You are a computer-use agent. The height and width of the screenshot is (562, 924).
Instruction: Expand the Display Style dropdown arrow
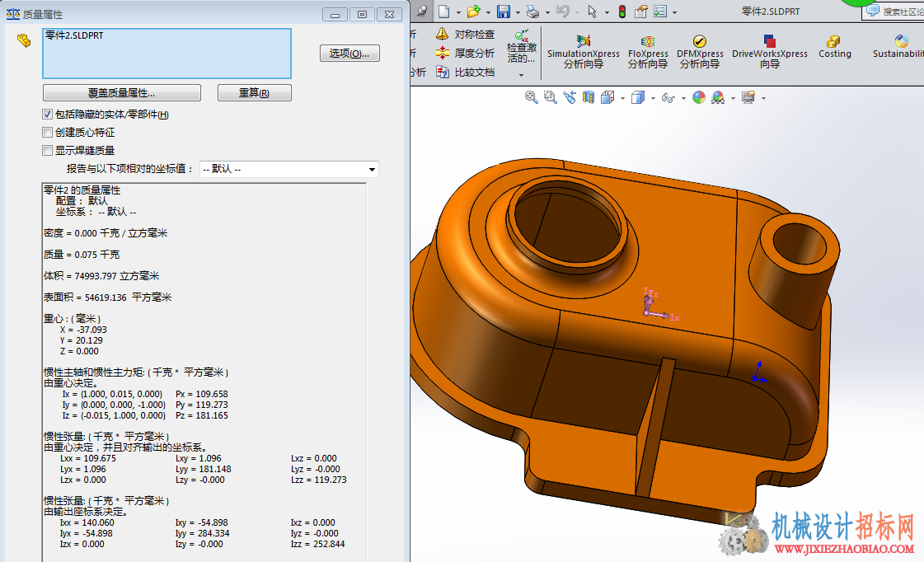click(653, 98)
